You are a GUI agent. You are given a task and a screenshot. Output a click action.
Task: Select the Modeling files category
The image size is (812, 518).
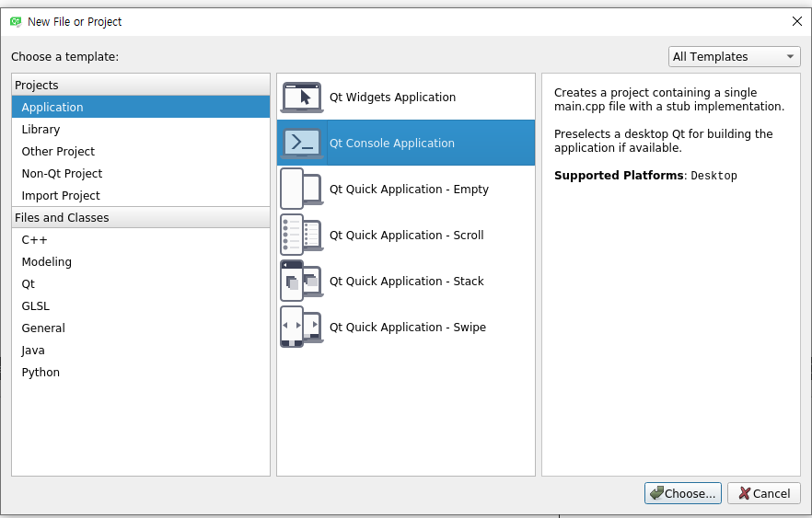(141, 262)
